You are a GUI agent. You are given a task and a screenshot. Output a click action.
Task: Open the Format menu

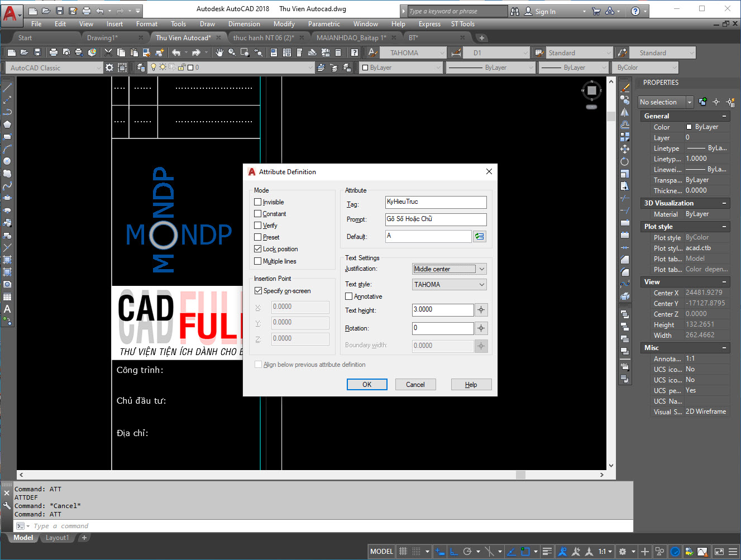click(x=147, y=24)
